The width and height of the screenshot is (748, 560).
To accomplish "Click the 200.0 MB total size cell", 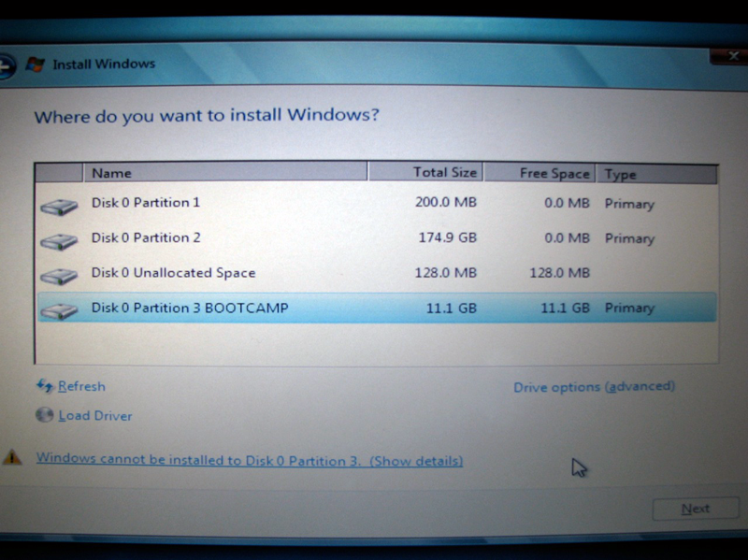I will coord(446,202).
